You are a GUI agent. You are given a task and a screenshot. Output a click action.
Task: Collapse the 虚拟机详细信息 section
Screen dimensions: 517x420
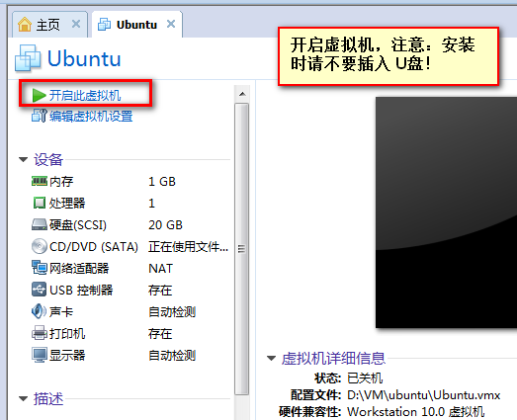tap(271, 359)
